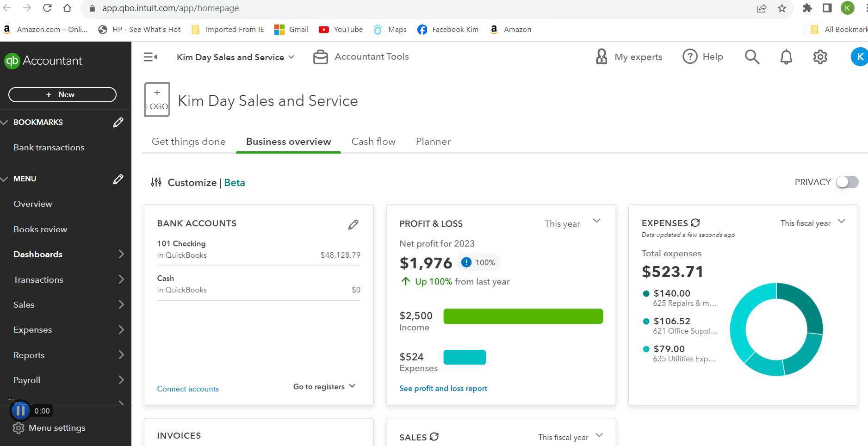Open the search magnifier icon

(752, 57)
